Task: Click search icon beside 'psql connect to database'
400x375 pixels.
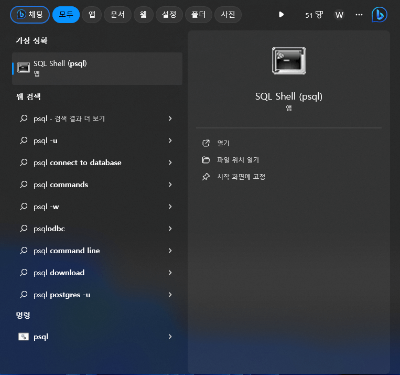Action: pyautogui.click(x=23, y=162)
